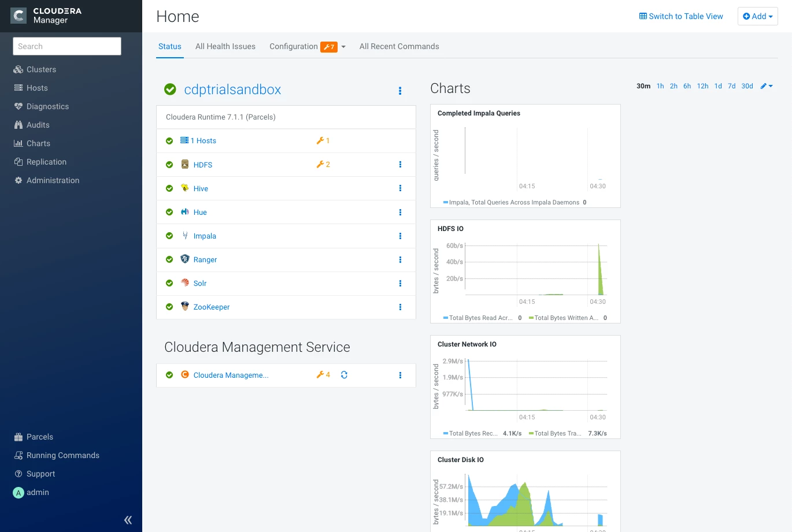Screen dimensions: 792x532
Task: Click the Search input field
Action: [67, 46]
